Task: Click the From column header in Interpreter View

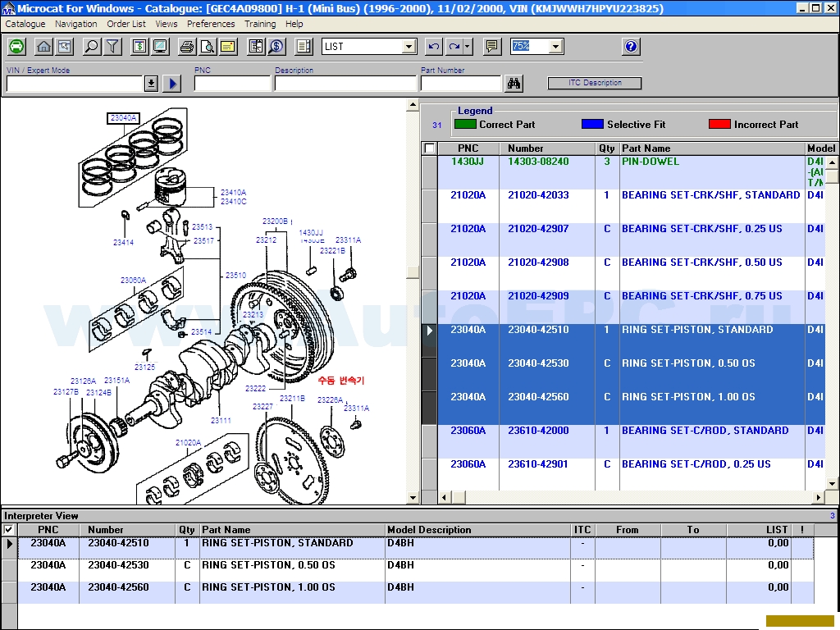Action: [628, 530]
